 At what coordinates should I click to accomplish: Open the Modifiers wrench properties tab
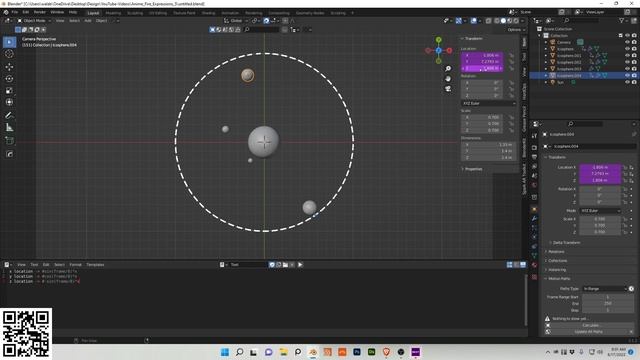click(534, 219)
